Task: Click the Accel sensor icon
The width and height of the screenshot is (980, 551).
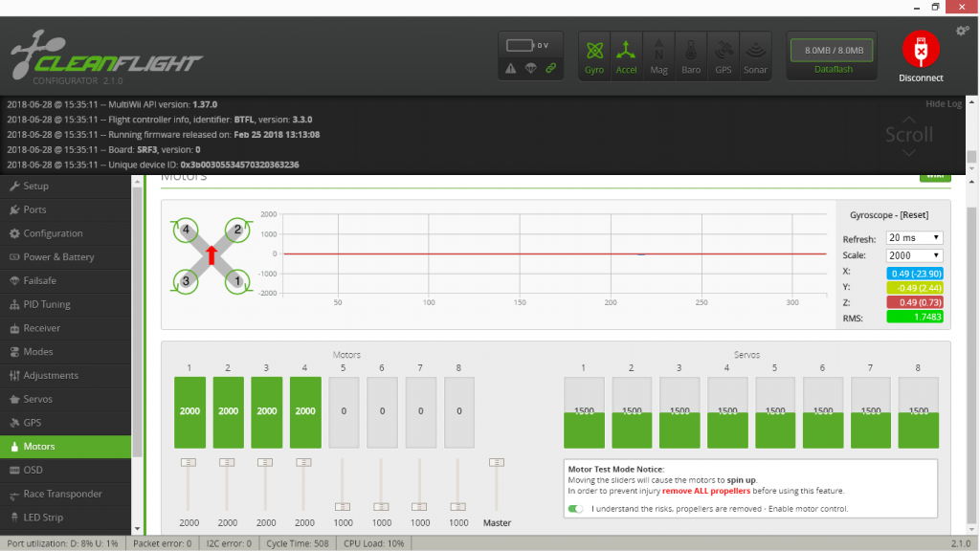Action: click(x=626, y=55)
